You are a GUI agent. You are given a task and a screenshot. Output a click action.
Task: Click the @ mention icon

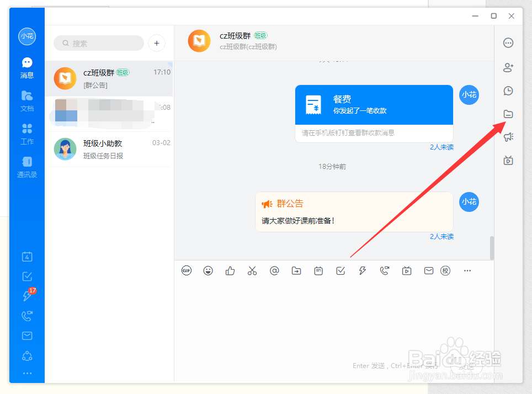click(274, 270)
